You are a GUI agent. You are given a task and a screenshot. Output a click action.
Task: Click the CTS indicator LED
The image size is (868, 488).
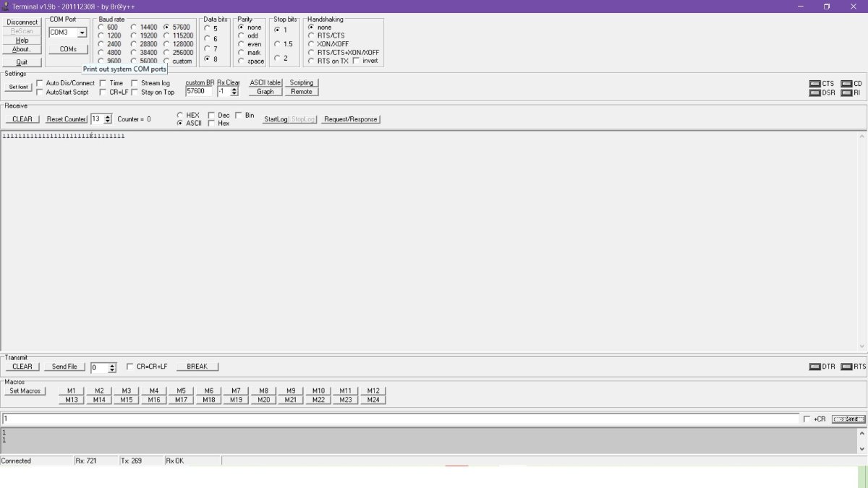tap(814, 84)
